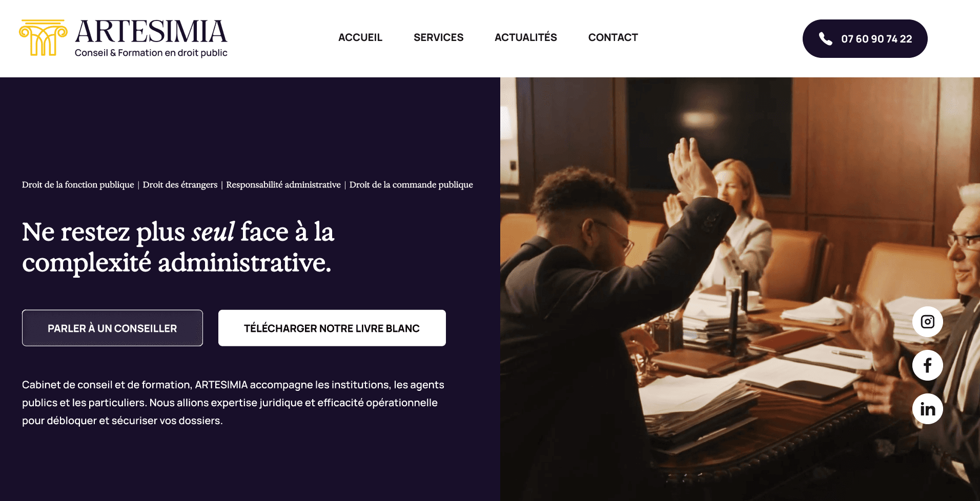The height and width of the screenshot is (501, 980).
Task: Select Droit des étrangers text
Action: click(x=180, y=184)
